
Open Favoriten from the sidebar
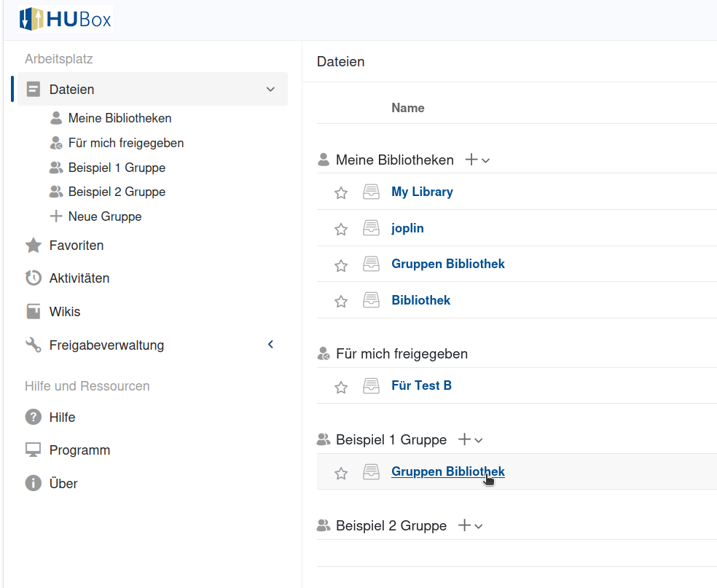coord(77,246)
